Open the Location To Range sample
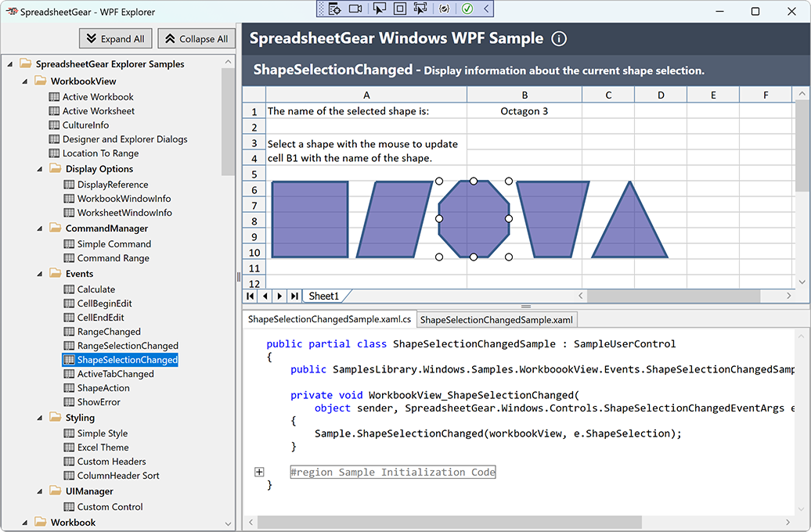 click(x=101, y=153)
